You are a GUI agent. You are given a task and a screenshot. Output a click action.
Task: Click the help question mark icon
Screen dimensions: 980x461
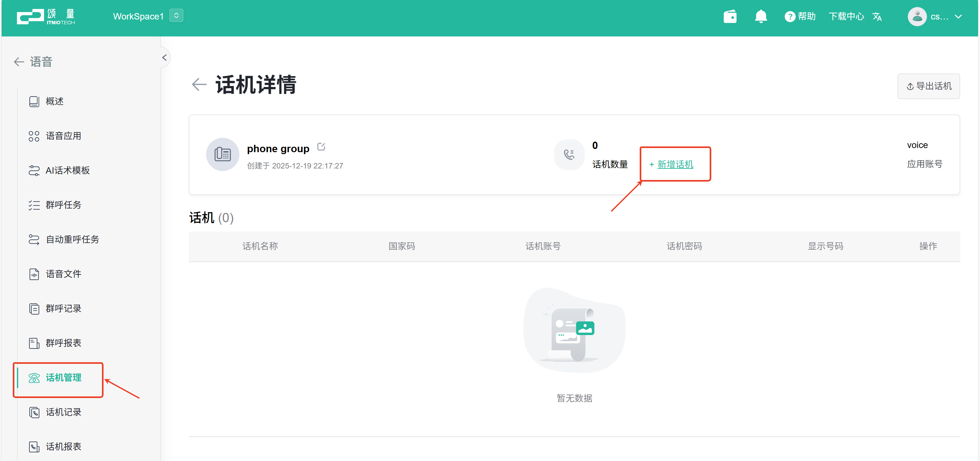790,17
